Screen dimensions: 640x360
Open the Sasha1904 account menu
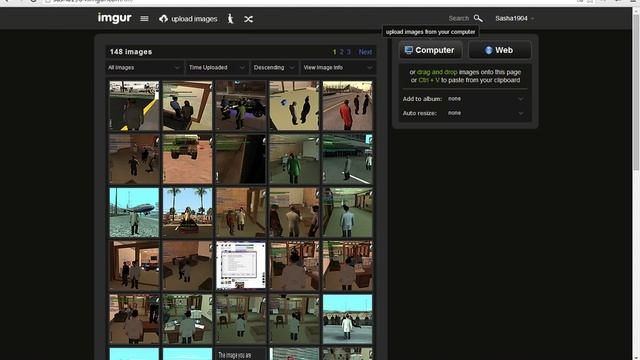(514, 18)
